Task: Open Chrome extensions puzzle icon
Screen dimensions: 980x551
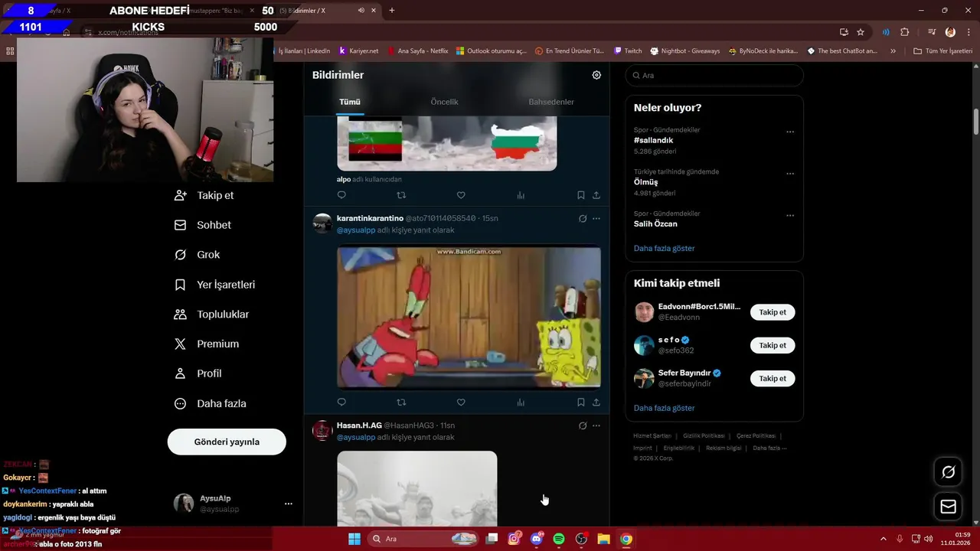Action: 904,32
